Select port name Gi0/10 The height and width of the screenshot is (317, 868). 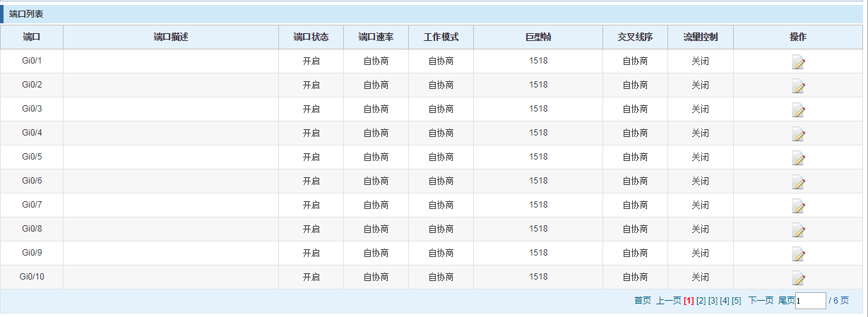[x=32, y=277]
